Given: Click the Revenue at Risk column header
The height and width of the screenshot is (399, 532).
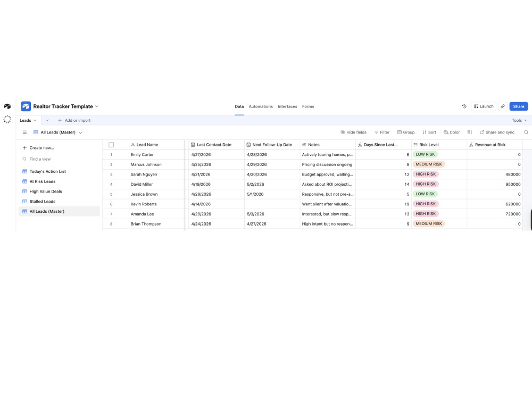Looking at the screenshot, I should click(x=495, y=145).
